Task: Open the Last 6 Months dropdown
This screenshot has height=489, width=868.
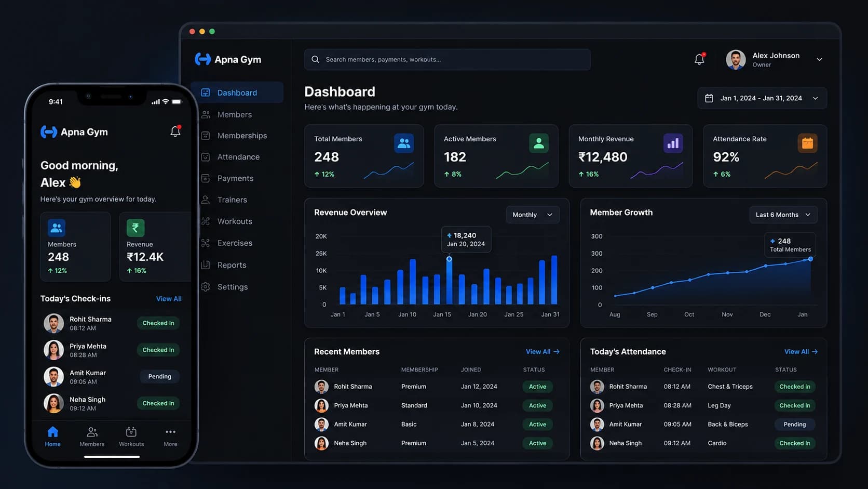Action: [x=783, y=215]
